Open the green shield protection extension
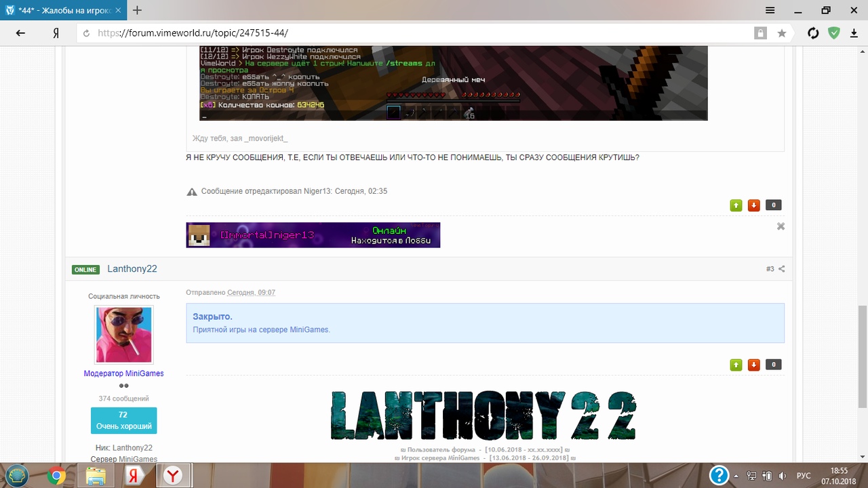The height and width of the screenshot is (488, 868). click(x=834, y=33)
